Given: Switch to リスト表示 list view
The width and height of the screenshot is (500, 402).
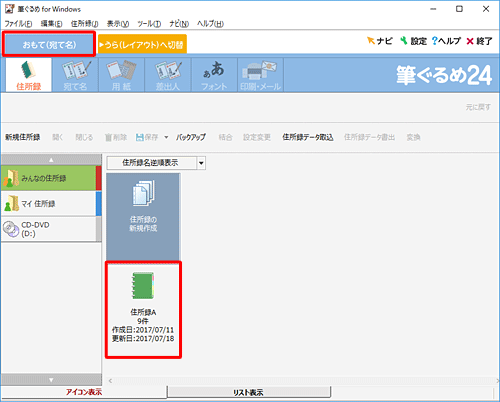Looking at the screenshot, I should tap(248, 392).
